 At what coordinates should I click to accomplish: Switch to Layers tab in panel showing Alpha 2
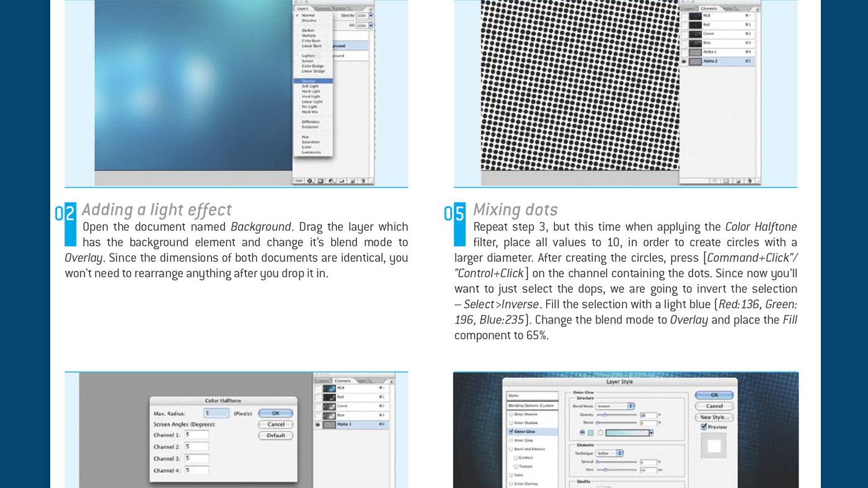689,9
